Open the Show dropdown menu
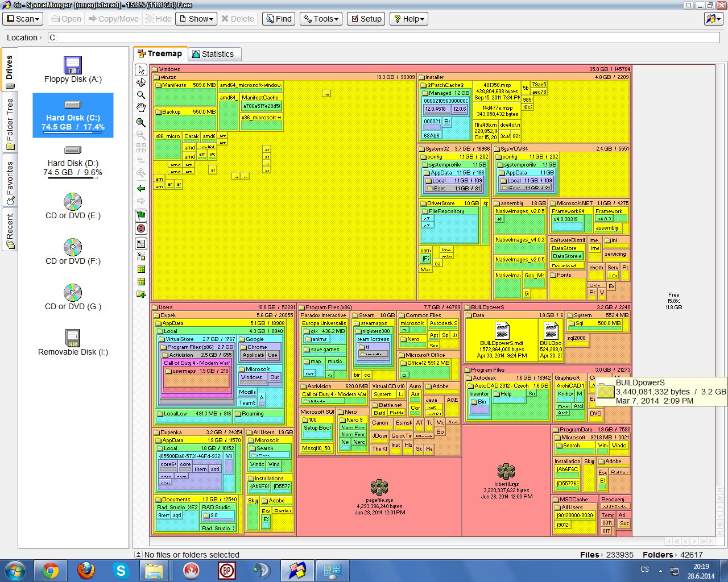This screenshot has width=728, height=582. [197, 19]
